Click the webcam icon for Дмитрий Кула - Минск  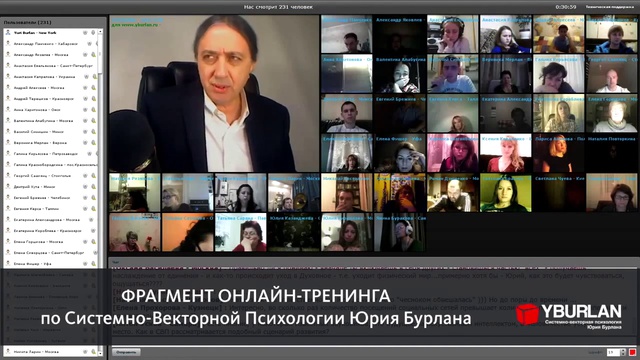[85, 187]
